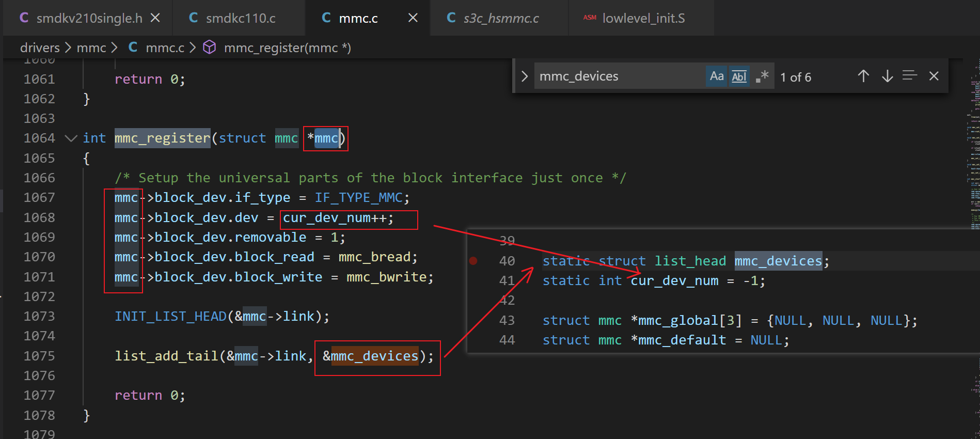Click line number 1068 in the gutter
Image resolution: width=980 pixels, height=439 pixels.
point(39,218)
